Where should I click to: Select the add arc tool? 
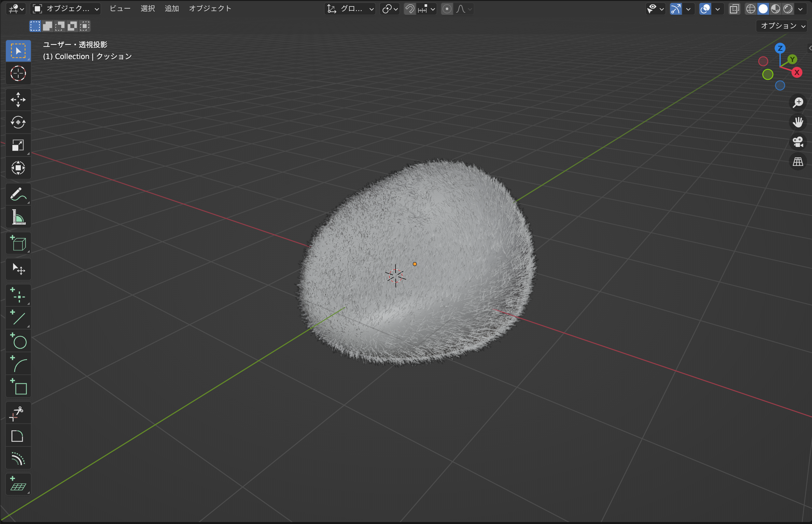click(18, 363)
